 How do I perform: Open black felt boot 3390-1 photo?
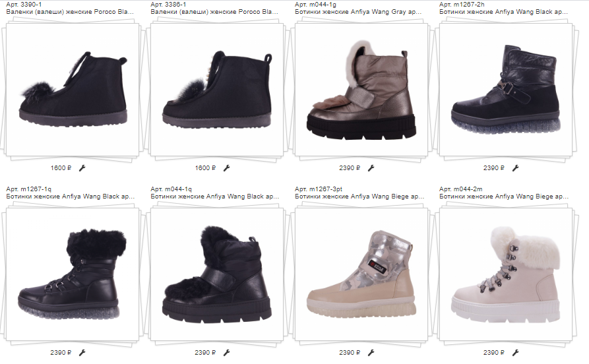73,90
